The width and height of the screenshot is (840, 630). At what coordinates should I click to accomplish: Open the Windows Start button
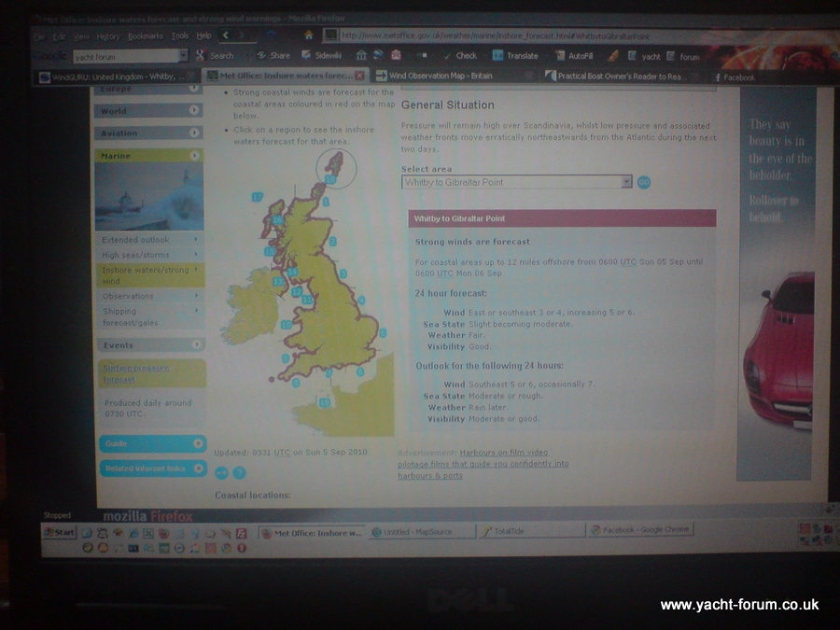click(60, 532)
